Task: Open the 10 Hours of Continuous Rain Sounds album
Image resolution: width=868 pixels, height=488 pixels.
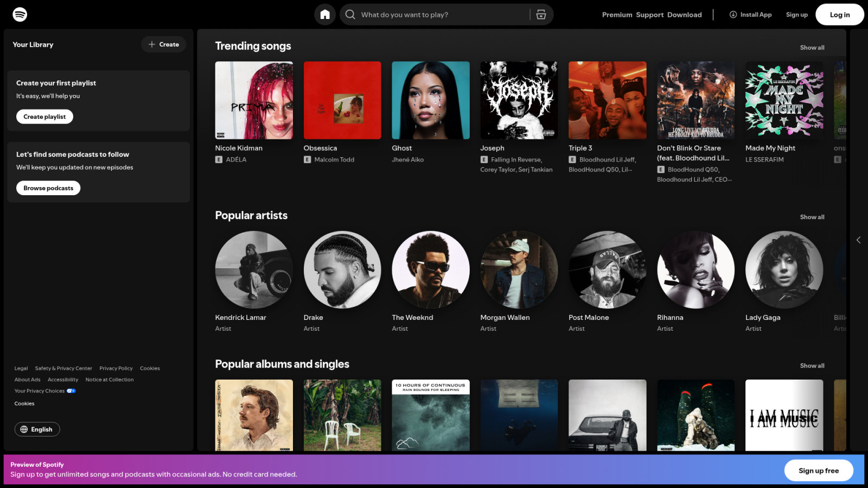Action: [431, 415]
